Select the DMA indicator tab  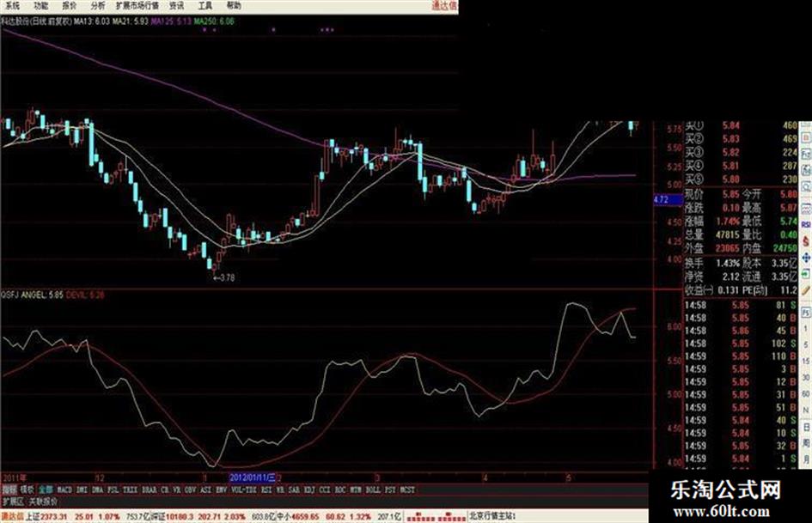(x=97, y=490)
